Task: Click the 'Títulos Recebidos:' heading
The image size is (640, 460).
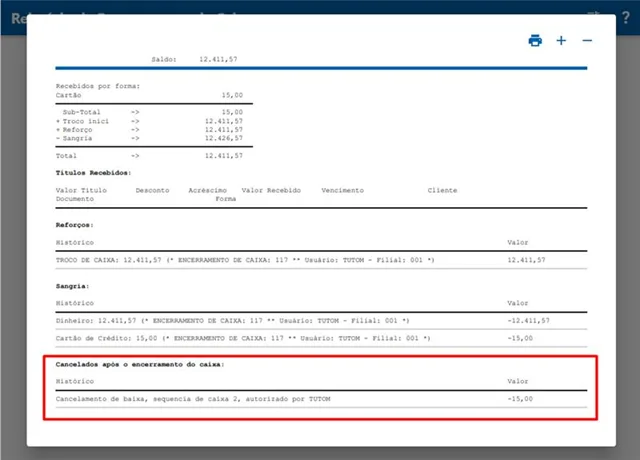Action: click(x=93, y=173)
